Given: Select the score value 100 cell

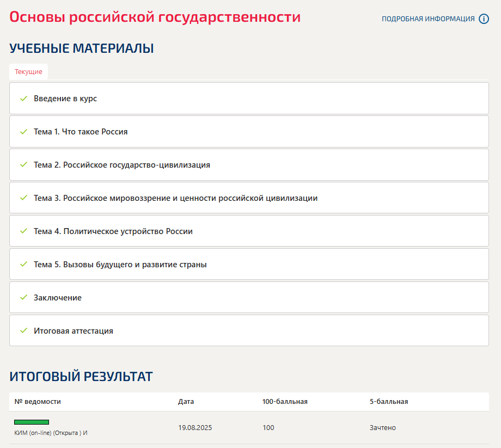Looking at the screenshot, I should tap(268, 428).
